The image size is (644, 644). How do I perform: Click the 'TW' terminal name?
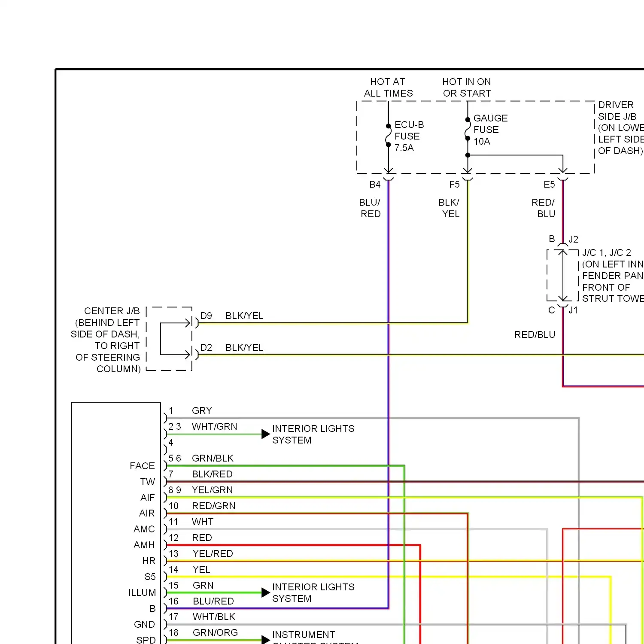point(147,482)
